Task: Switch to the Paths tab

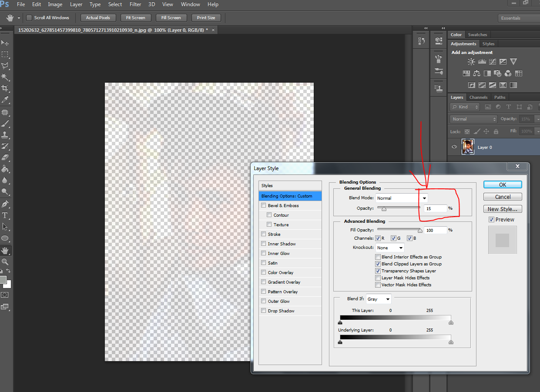Action: 500,97
